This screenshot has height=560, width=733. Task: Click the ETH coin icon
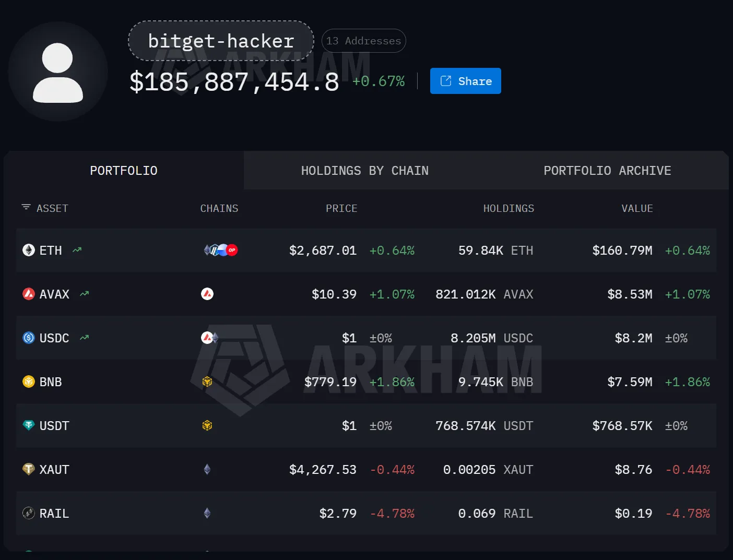[29, 251]
